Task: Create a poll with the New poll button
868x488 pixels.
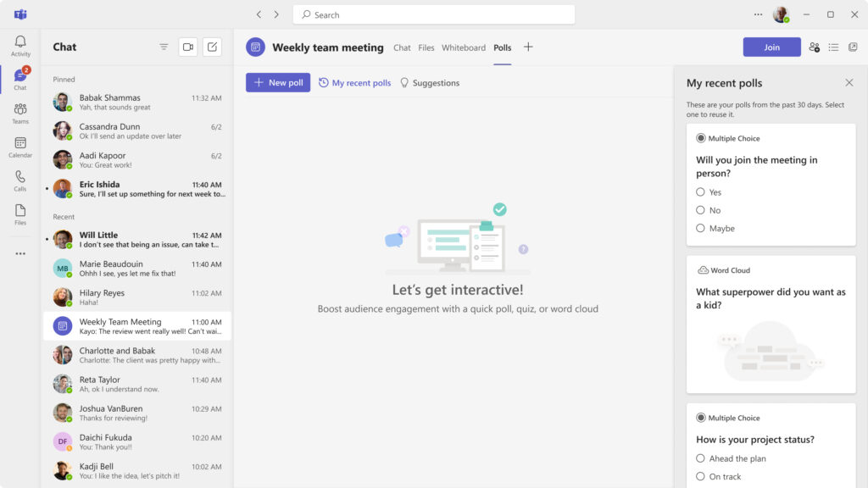Action: pos(277,82)
